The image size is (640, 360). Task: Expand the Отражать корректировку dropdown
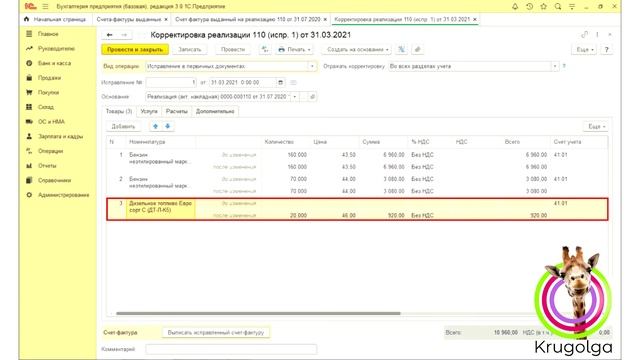tap(554, 66)
